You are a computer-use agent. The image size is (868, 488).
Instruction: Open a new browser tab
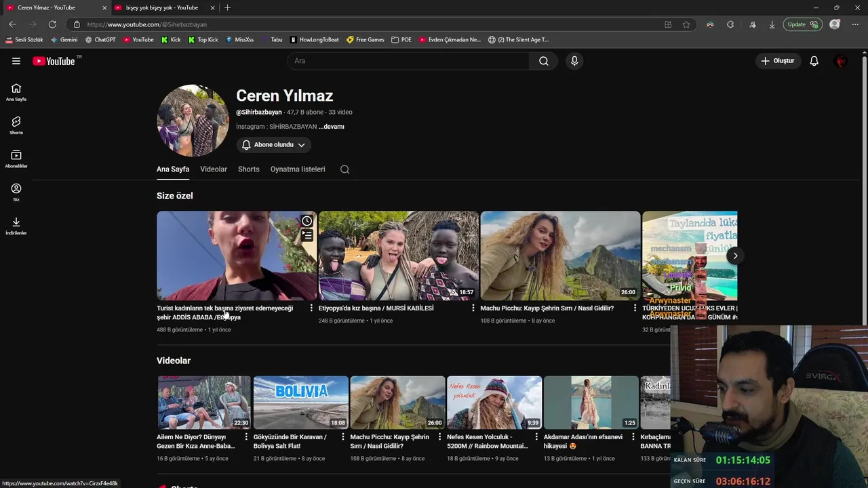(x=227, y=7)
